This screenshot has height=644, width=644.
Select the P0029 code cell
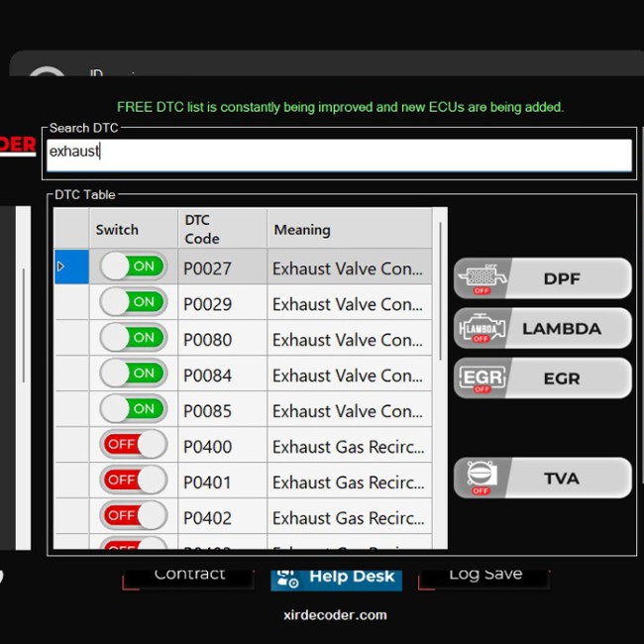(x=222, y=302)
